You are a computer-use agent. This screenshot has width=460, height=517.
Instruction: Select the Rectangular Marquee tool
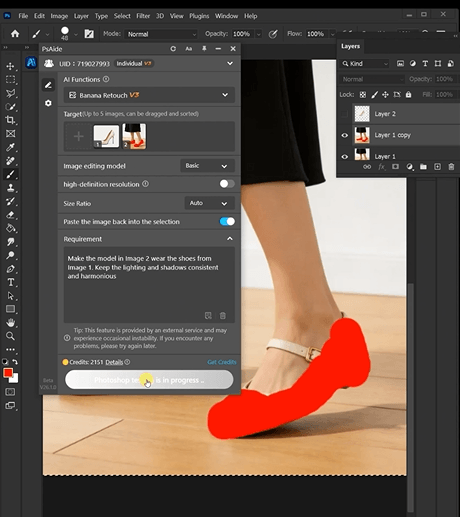(x=10, y=80)
